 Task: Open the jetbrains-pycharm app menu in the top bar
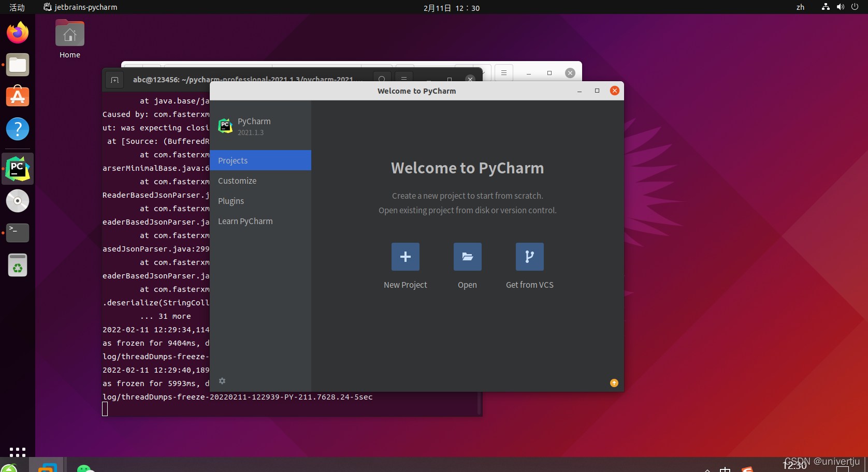pos(81,7)
